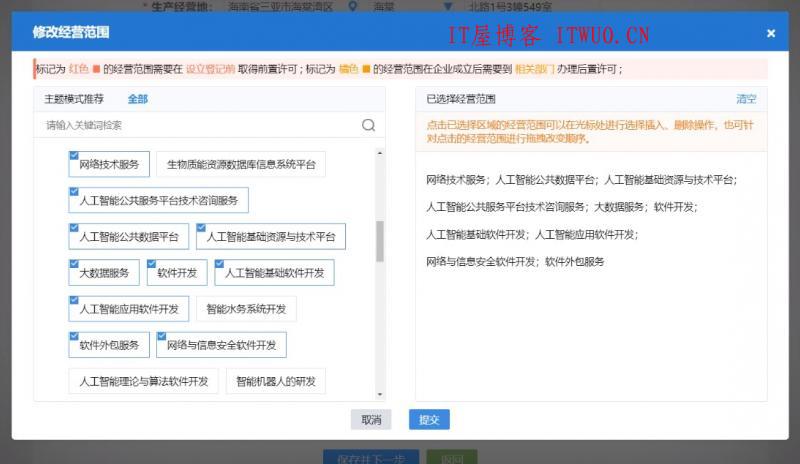
Task: Uncheck the 网络技术服务 checkbox
Action: pyautogui.click(x=75, y=156)
